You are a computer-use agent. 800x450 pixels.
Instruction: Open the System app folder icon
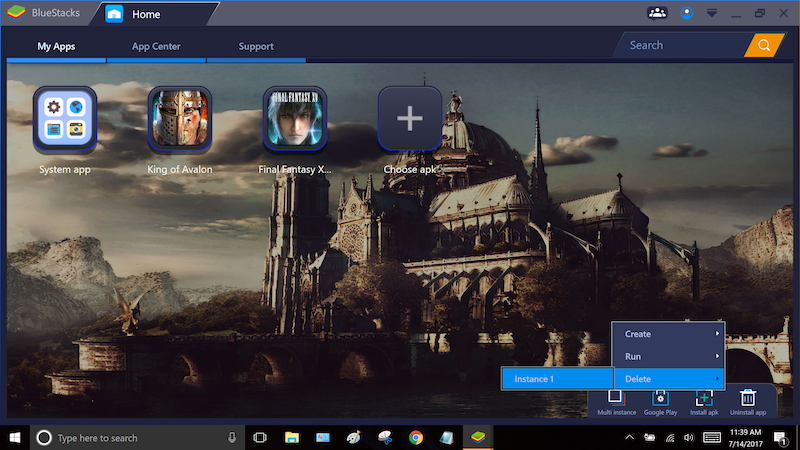coord(65,118)
